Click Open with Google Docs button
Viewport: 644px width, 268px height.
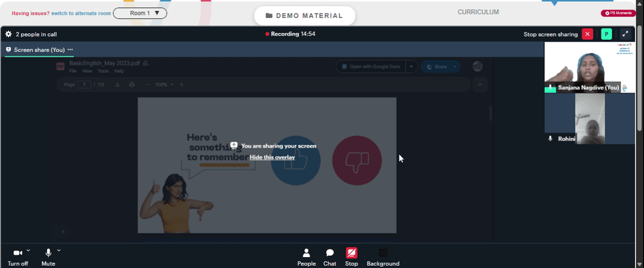pos(371,66)
